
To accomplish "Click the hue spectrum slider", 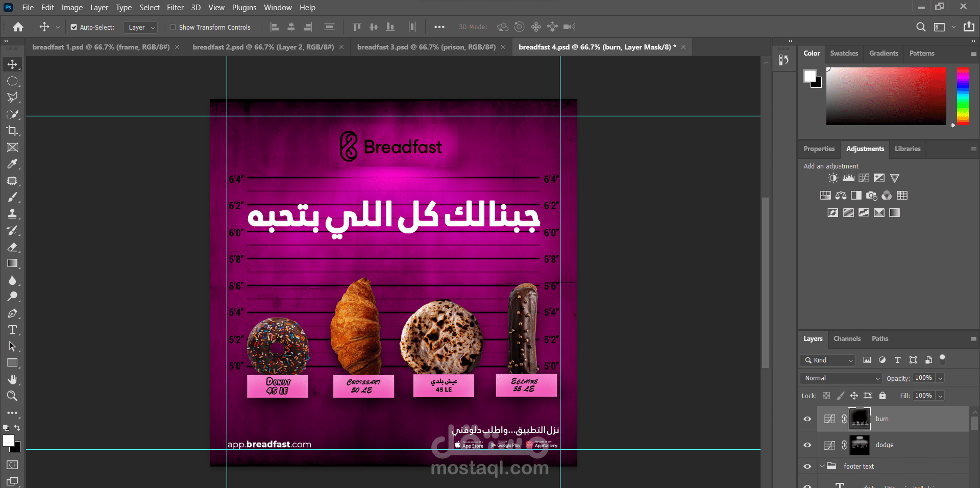I will pos(963,96).
